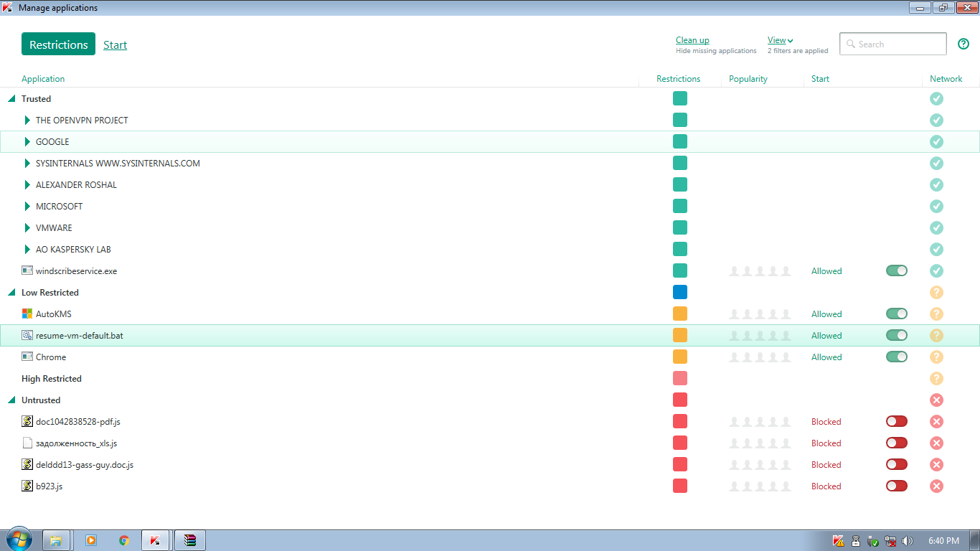Switch to the Restrictions tab

59,44
